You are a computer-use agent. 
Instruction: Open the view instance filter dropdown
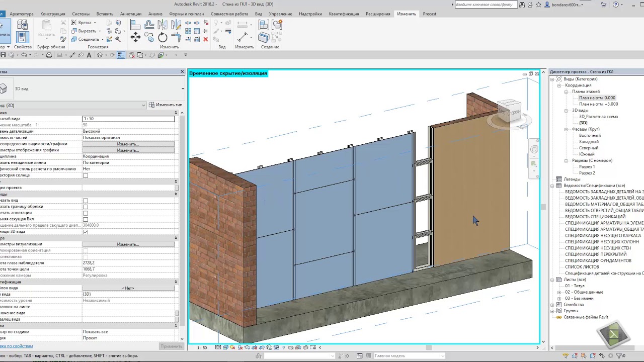143,105
